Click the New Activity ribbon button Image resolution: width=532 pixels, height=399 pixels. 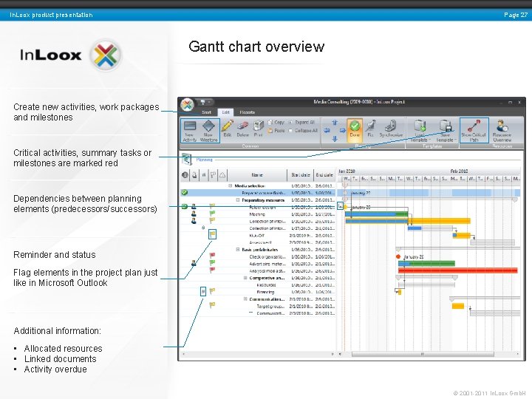190,131
